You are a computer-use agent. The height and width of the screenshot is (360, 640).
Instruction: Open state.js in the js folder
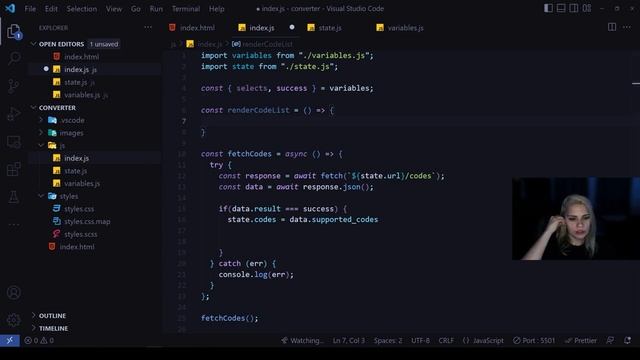click(x=76, y=171)
